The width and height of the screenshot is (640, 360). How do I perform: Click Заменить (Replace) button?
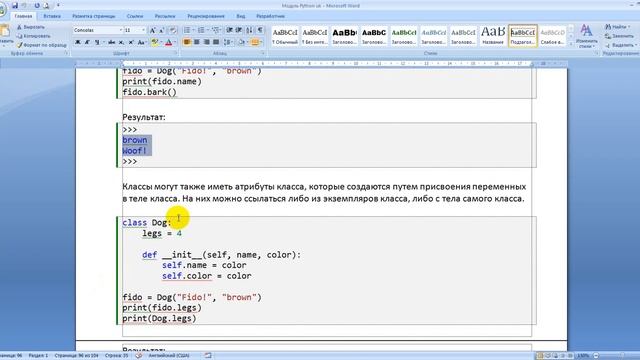(x=619, y=36)
